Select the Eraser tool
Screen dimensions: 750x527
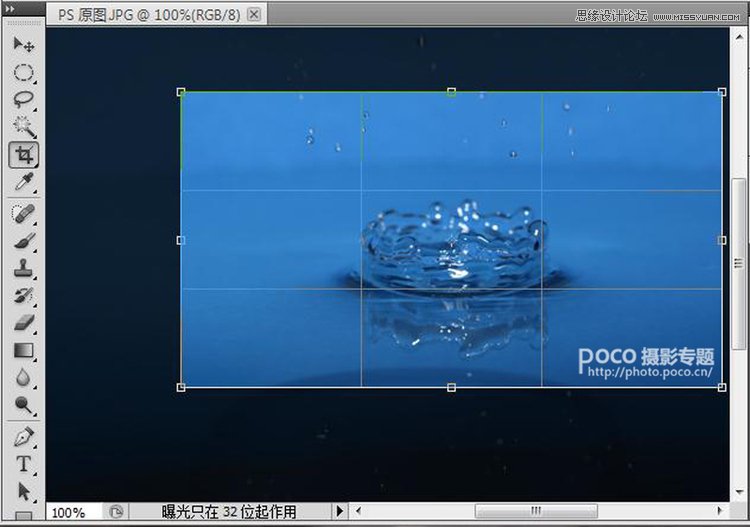pyautogui.click(x=23, y=323)
